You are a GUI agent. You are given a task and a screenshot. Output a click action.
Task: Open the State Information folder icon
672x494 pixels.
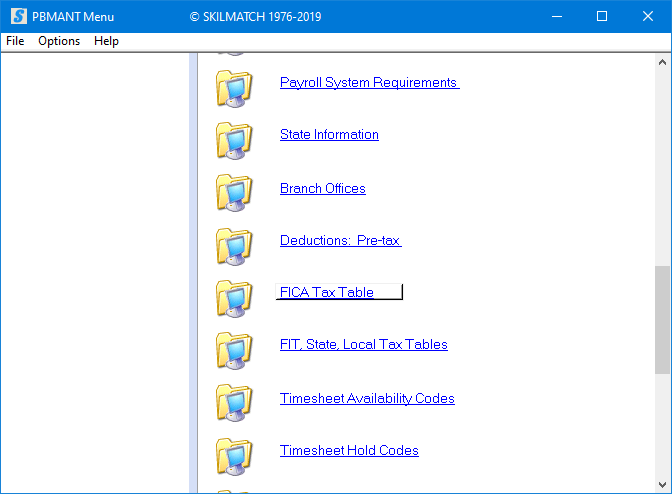click(234, 140)
